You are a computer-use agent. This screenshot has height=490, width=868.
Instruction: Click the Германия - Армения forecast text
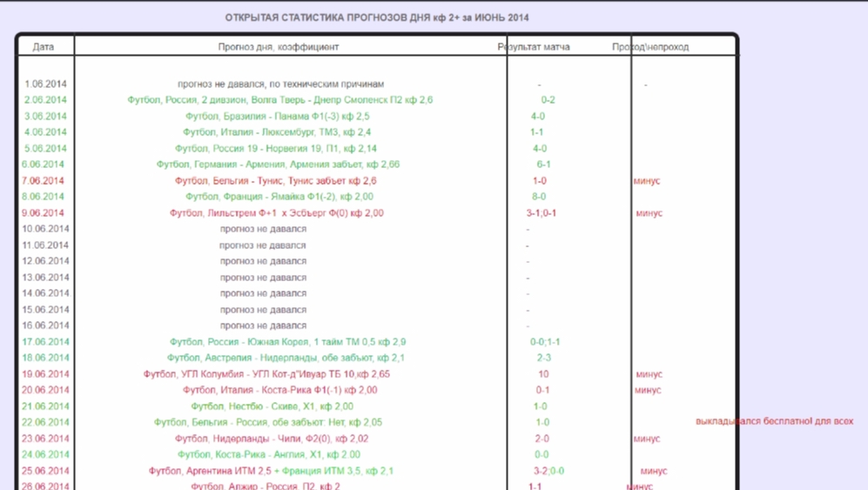tap(278, 164)
